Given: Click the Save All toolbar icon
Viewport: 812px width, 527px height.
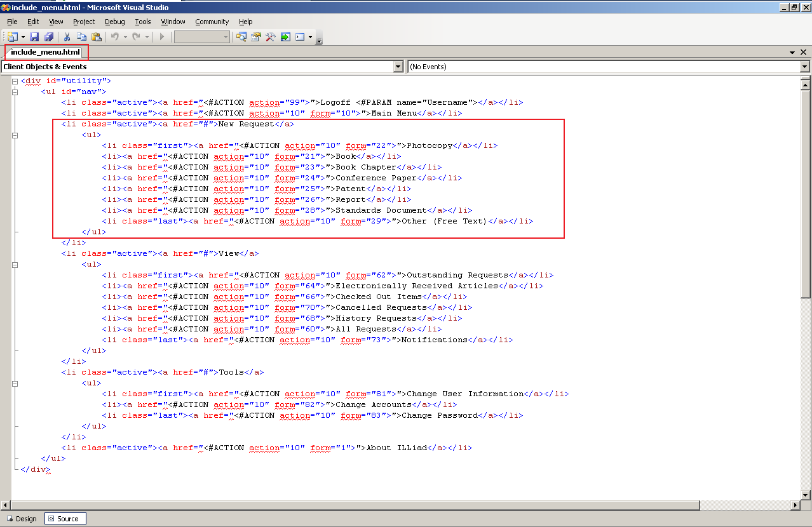Looking at the screenshot, I should tap(49, 37).
